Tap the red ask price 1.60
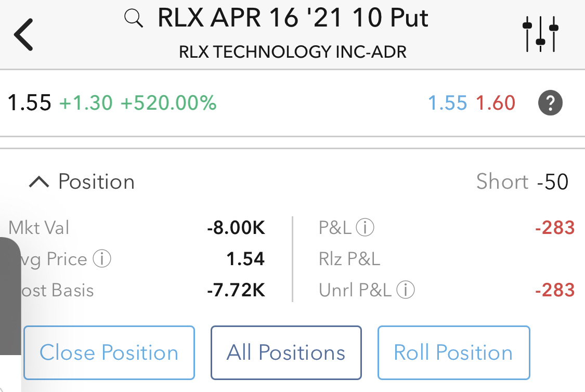The width and height of the screenshot is (585, 392). coord(496,103)
